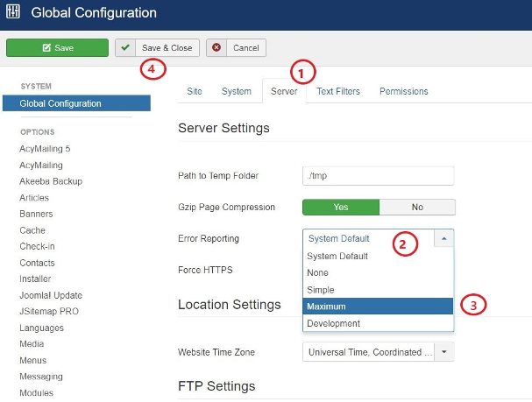Set Gzip Page Compression to Yes
Screen dimensions: 532x402
(340, 208)
